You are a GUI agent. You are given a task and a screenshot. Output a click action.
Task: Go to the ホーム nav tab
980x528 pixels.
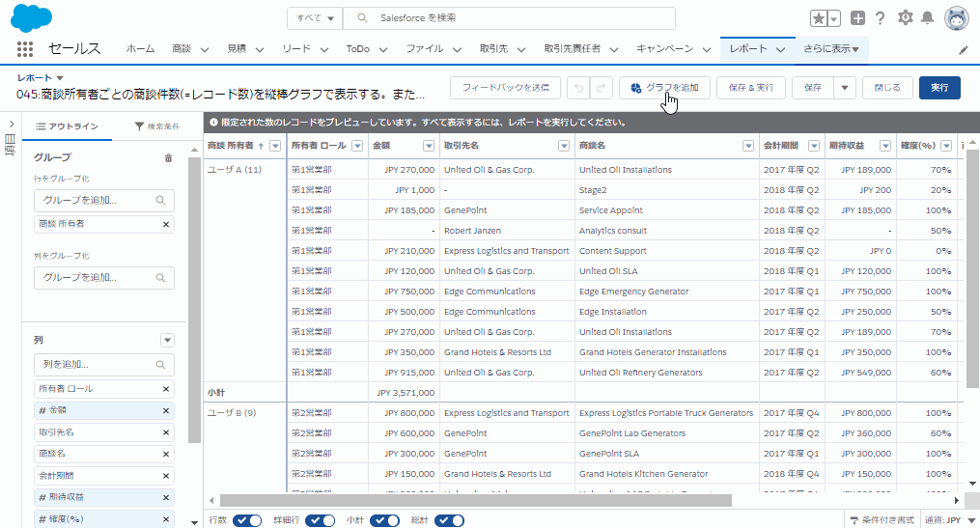click(140, 48)
